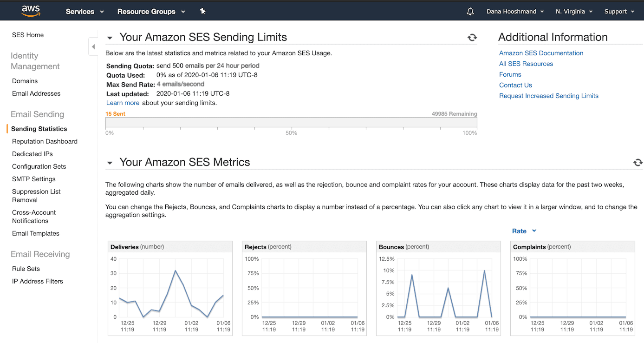Click the AWS logo home icon
644x343 pixels.
[x=30, y=11]
